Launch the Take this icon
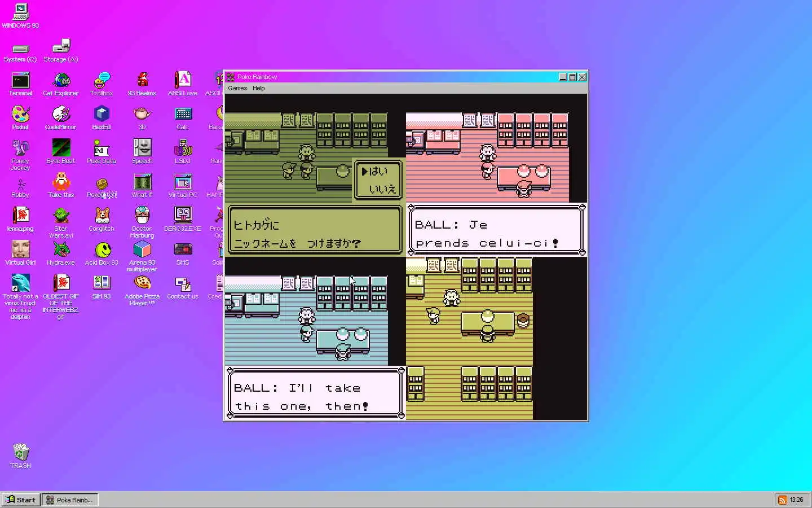812x508 pixels. [61, 186]
